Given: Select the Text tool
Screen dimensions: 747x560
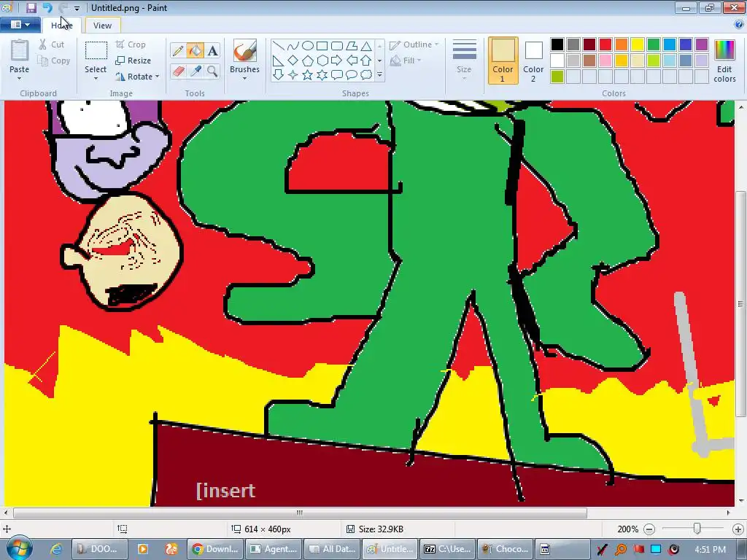Looking at the screenshot, I should pos(212,50).
